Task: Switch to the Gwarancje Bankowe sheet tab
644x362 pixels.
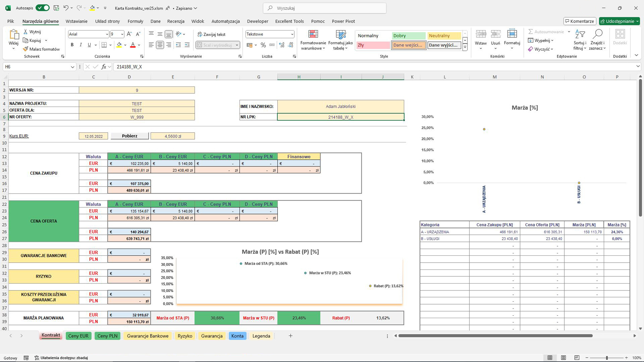Action: coord(148,336)
